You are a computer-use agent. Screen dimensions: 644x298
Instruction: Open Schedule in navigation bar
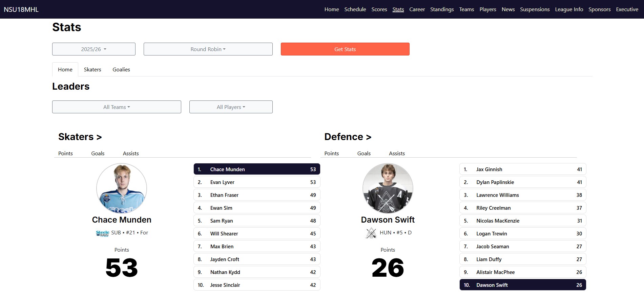(x=355, y=9)
